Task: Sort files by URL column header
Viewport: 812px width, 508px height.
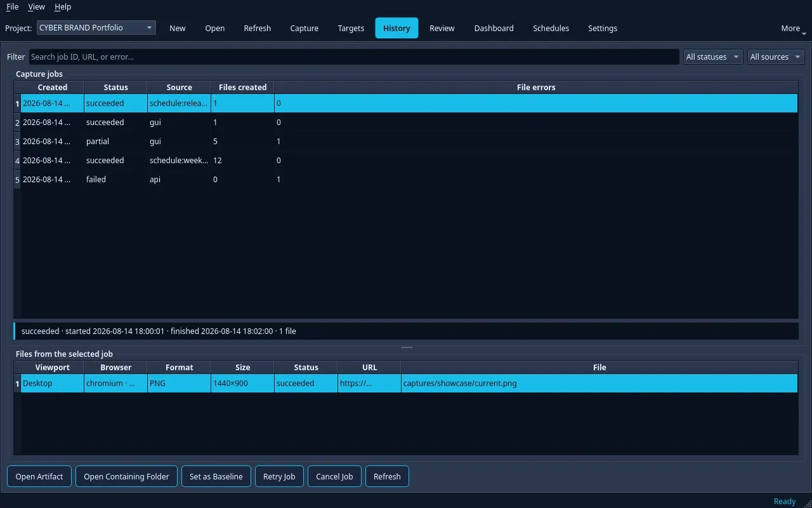Action: tap(370, 367)
